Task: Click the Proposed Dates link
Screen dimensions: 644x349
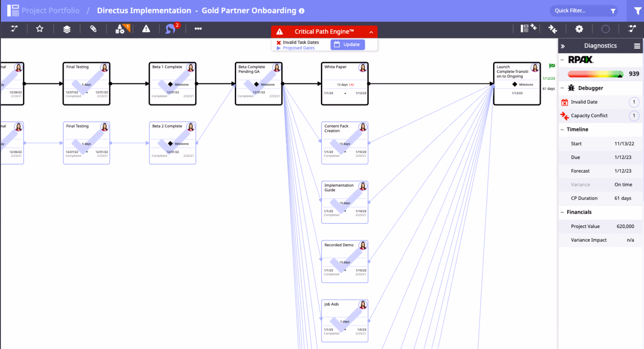Action: pyautogui.click(x=299, y=48)
